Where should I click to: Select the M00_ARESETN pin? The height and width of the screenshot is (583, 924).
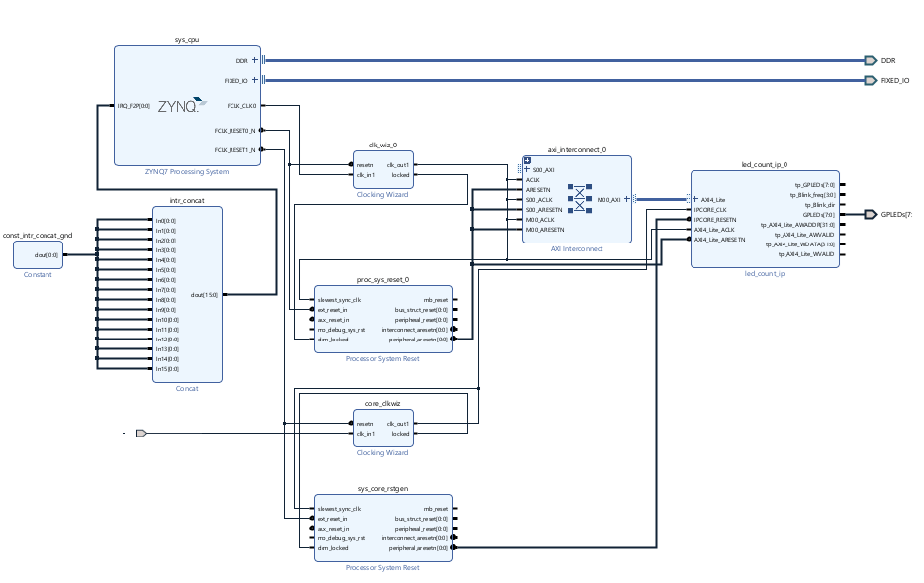pos(545,230)
